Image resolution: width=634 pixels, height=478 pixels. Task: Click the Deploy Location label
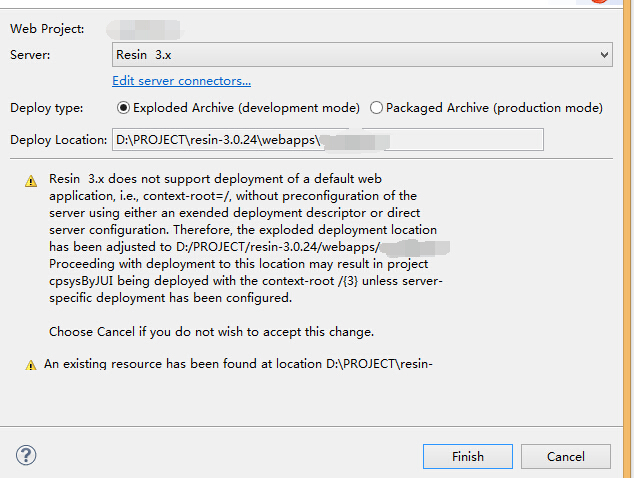[x=58, y=139]
